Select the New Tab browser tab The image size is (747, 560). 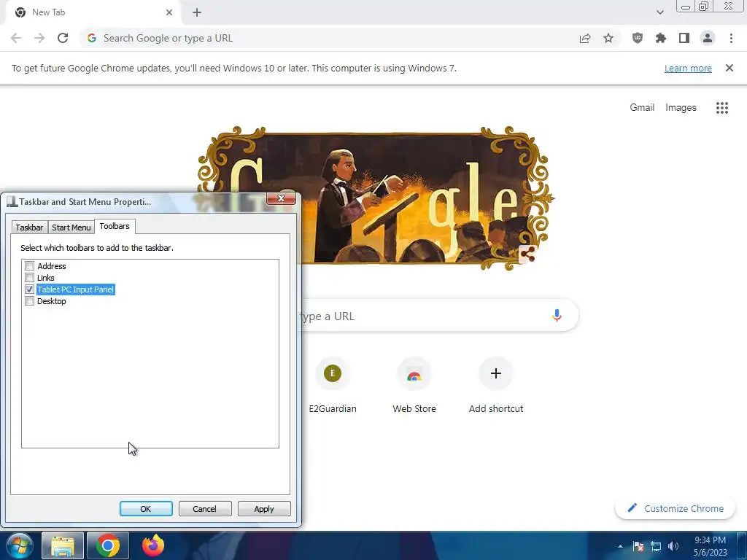93,12
